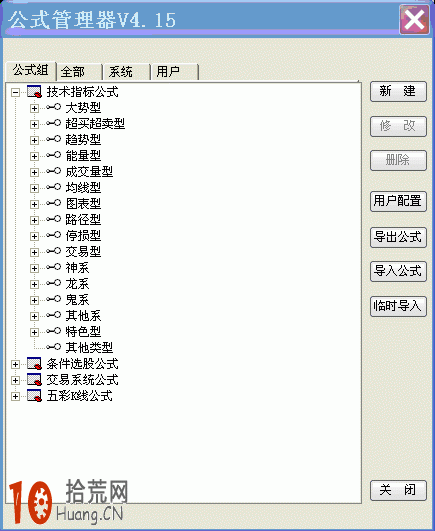Screen dimensions: 435x531
Task: Click the node icon beside 龙系
Action: tap(53, 283)
